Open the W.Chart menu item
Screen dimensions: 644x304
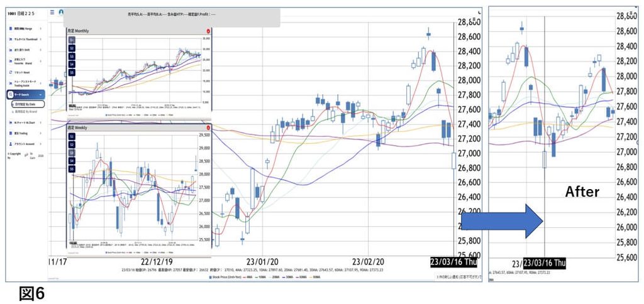tap(25, 122)
